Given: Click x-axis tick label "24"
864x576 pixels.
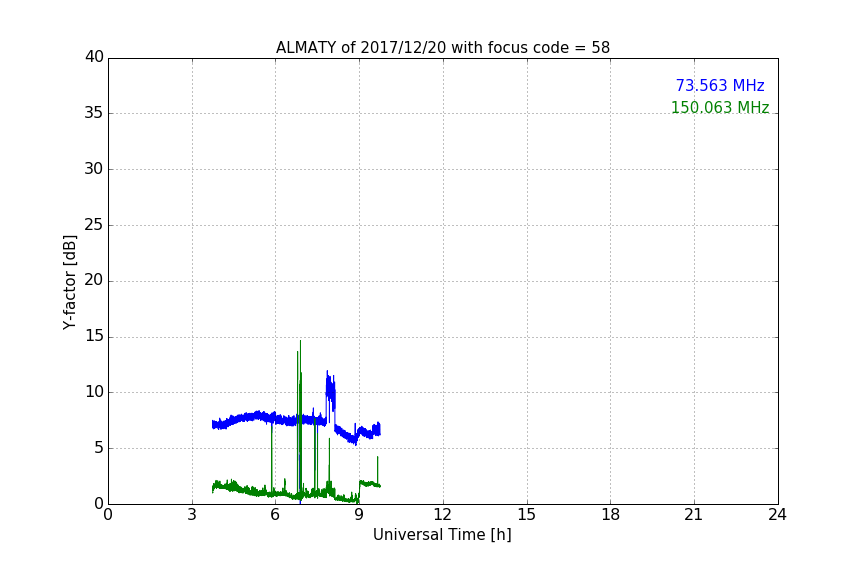Looking at the screenshot, I should pyautogui.click(x=777, y=515).
